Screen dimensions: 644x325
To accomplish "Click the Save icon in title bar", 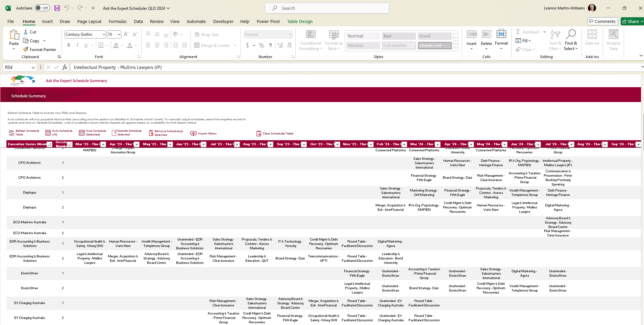I will coord(57,8).
